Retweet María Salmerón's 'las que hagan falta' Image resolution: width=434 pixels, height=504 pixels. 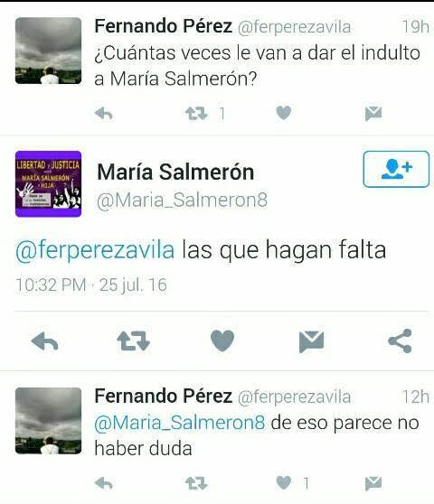pyautogui.click(x=133, y=341)
